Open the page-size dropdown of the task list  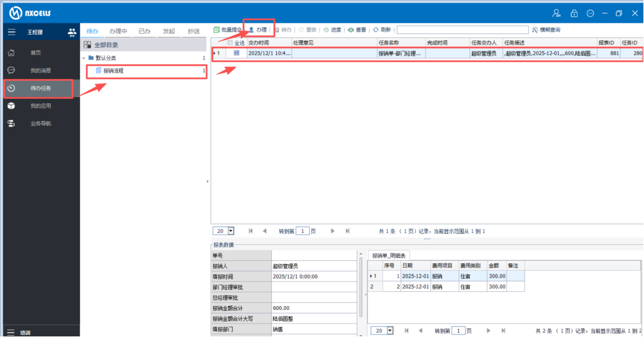click(x=231, y=231)
